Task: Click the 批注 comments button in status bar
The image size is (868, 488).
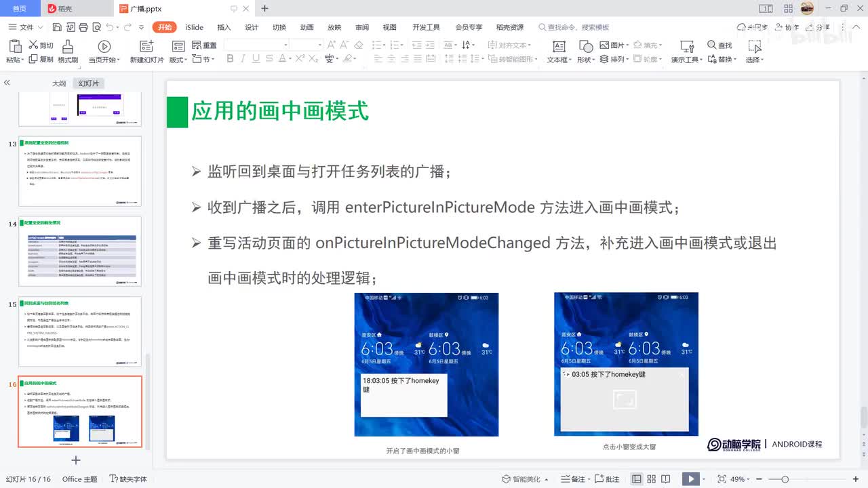Action: (608, 479)
